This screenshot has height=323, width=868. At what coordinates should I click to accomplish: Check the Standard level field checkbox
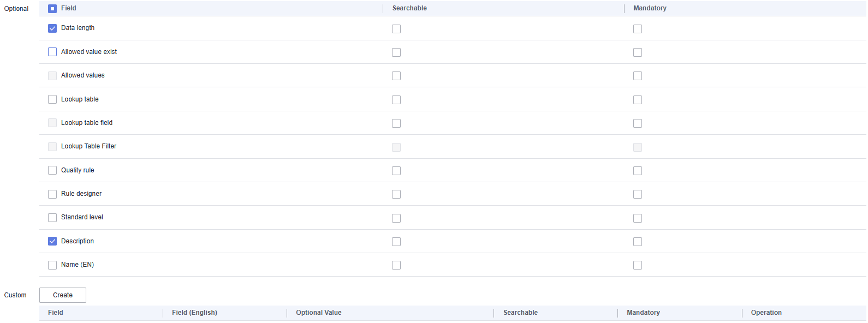point(52,218)
